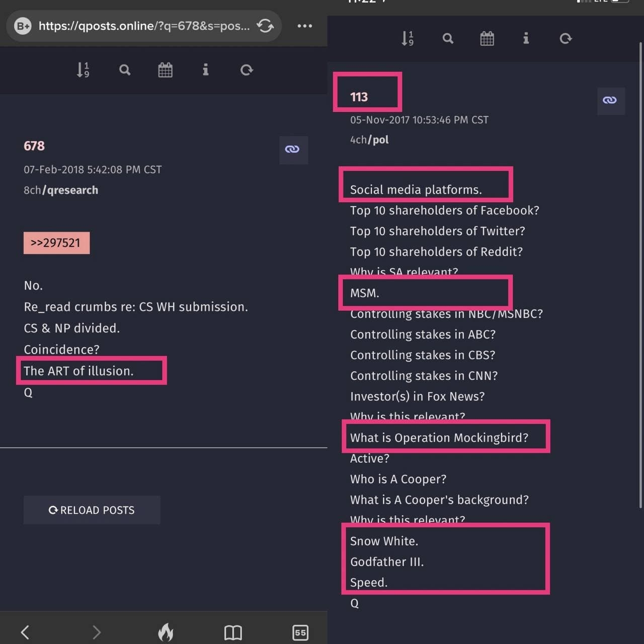This screenshot has width=644, height=644.
Task: Click the info icon in left panel
Action: 205,69
